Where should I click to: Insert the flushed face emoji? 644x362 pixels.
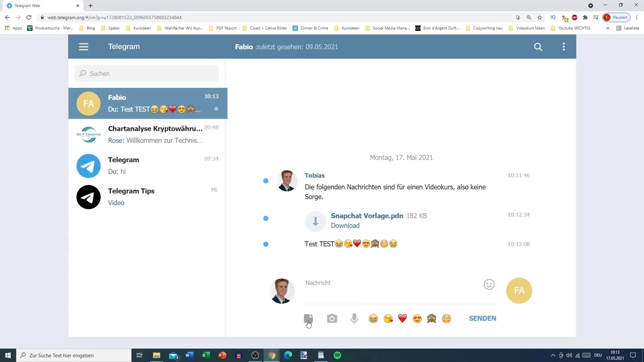(x=446, y=318)
